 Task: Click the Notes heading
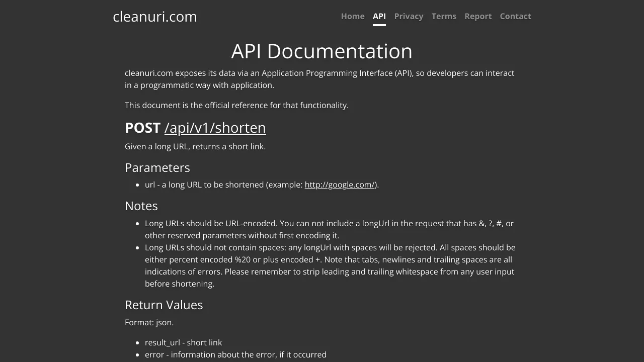tap(141, 206)
